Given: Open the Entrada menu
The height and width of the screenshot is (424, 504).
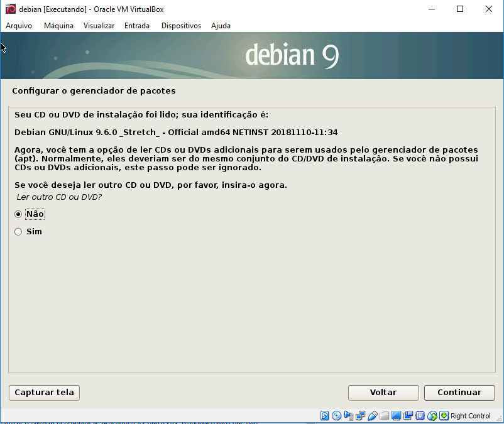Looking at the screenshot, I should click(x=137, y=26).
